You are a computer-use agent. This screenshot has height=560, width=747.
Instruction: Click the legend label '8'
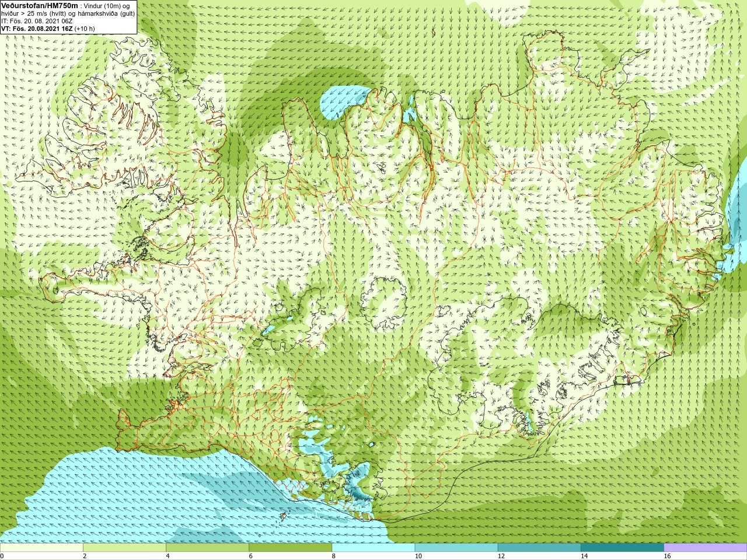(x=334, y=556)
